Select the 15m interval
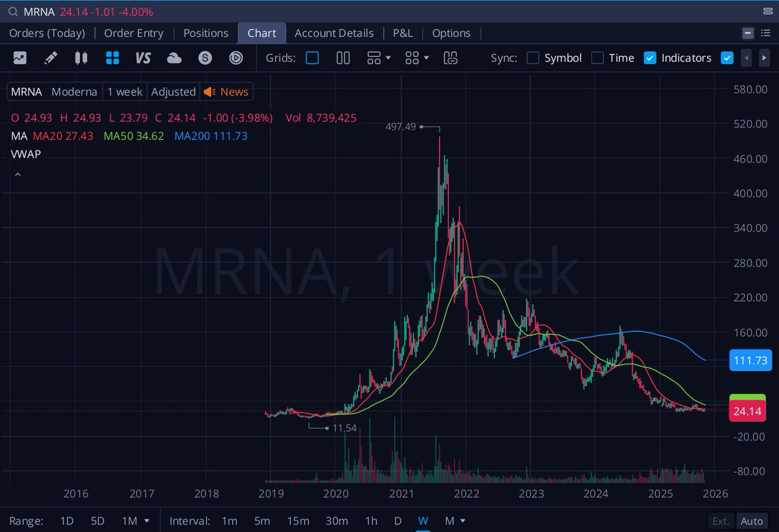This screenshot has width=779, height=532. pos(297,520)
